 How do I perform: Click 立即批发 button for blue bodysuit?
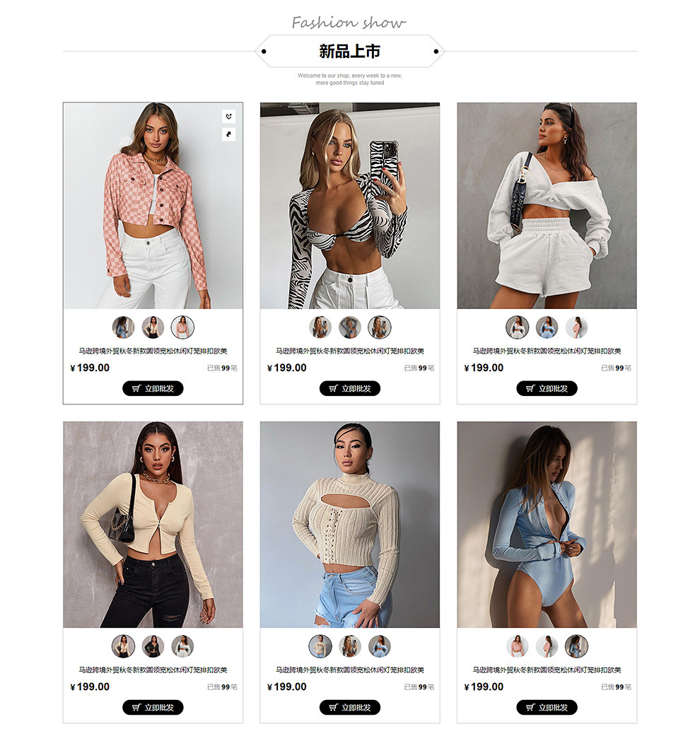(547, 708)
